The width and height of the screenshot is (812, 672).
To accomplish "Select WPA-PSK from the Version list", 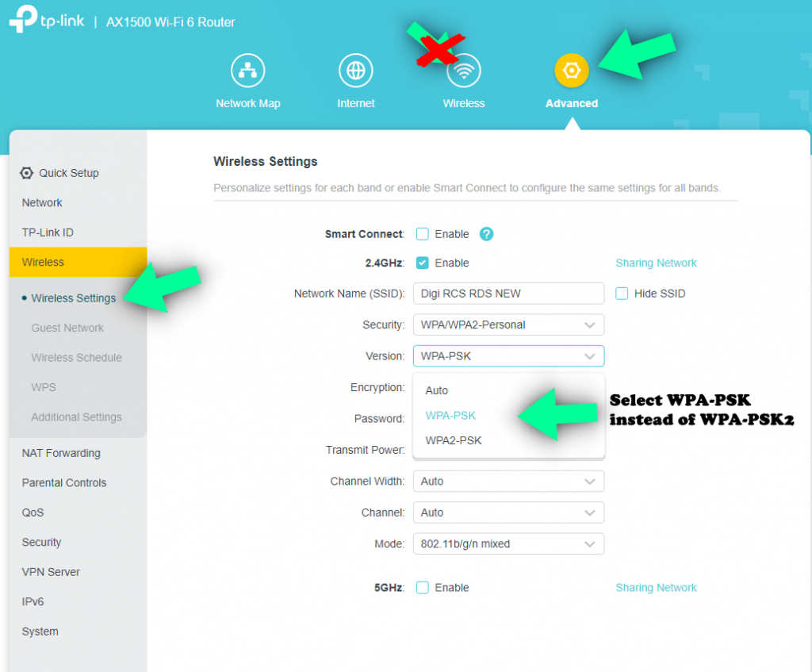I will tap(451, 415).
